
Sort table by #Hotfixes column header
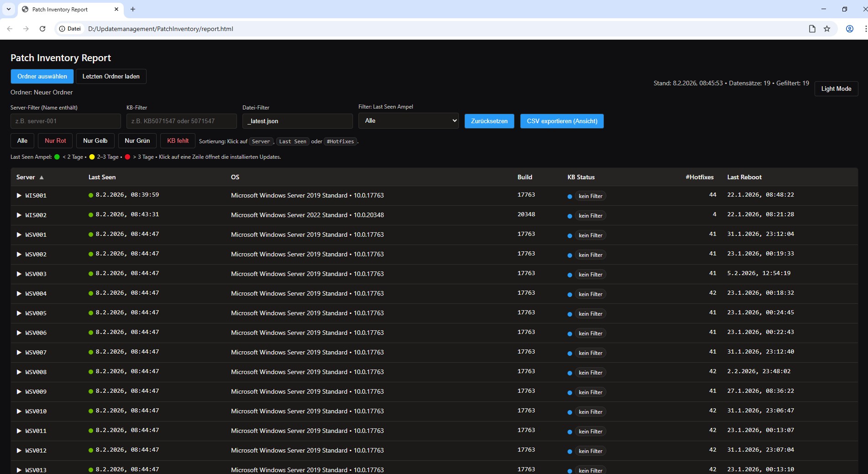[x=700, y=177]
